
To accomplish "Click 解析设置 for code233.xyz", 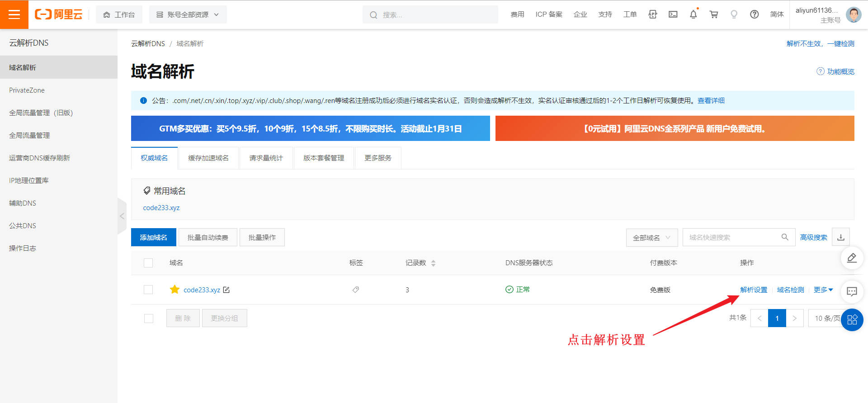I will click(x=754, y=290).
